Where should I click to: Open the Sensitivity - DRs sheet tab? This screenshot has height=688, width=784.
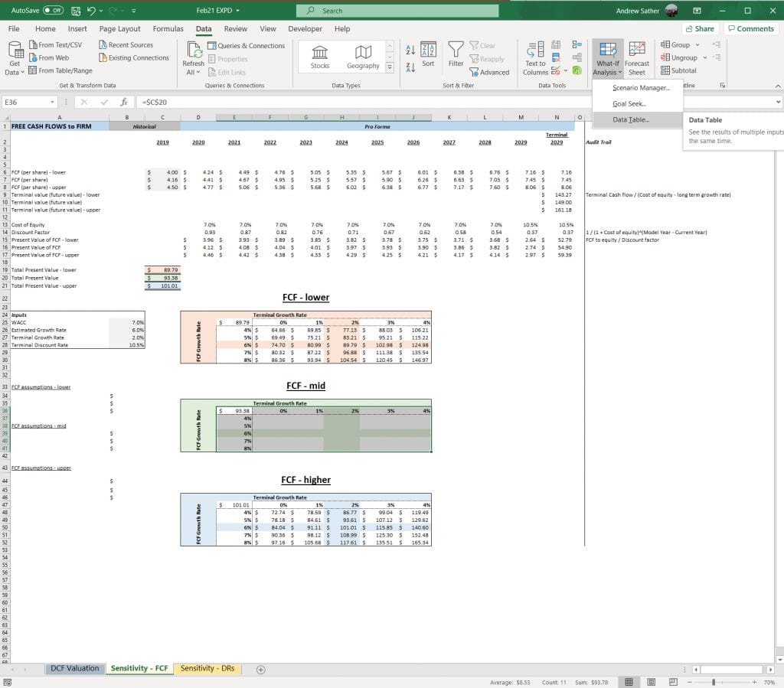[x=207, y=667]
